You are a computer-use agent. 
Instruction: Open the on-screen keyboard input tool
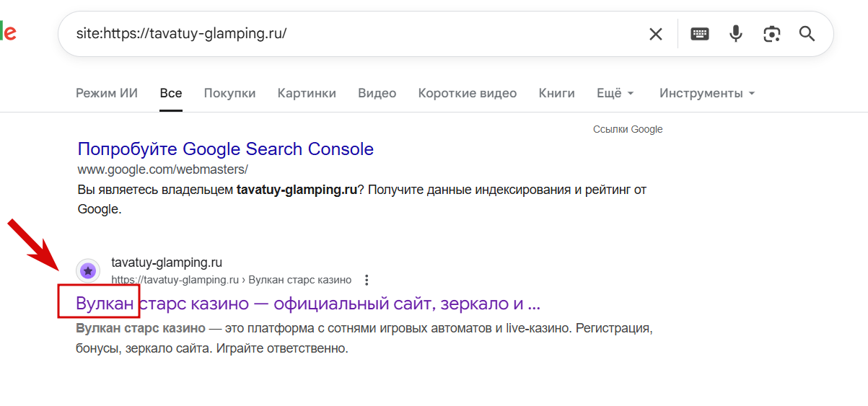tap(700, 34)
